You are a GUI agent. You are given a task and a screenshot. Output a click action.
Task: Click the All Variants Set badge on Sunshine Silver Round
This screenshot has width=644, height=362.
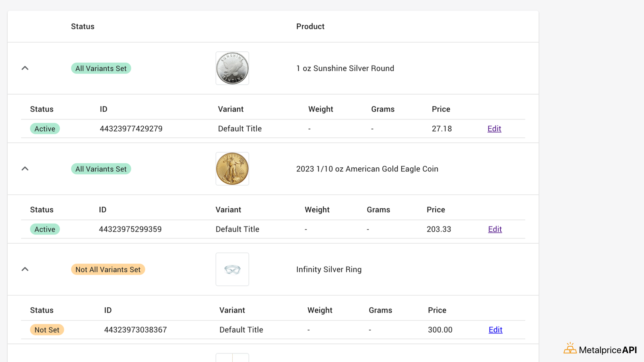(101, 68)
